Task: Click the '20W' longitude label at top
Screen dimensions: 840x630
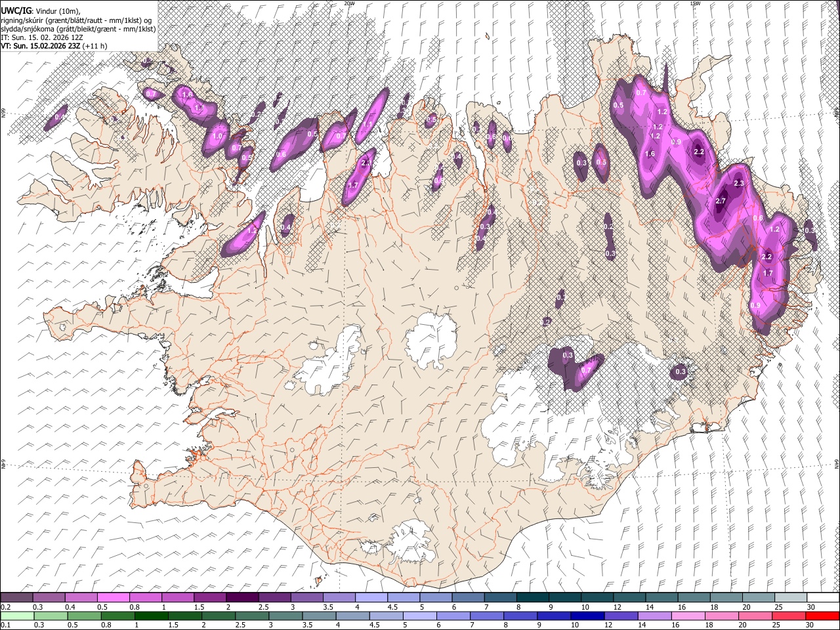Action: [x=350, y=3]
